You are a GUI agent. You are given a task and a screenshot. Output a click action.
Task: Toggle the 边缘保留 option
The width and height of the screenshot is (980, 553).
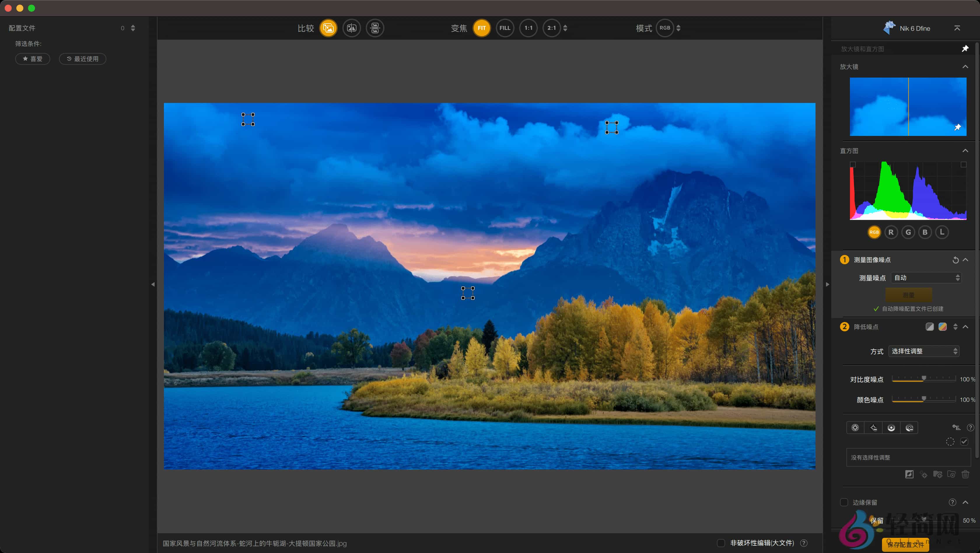pyautogui.click(x=845, y=502)
